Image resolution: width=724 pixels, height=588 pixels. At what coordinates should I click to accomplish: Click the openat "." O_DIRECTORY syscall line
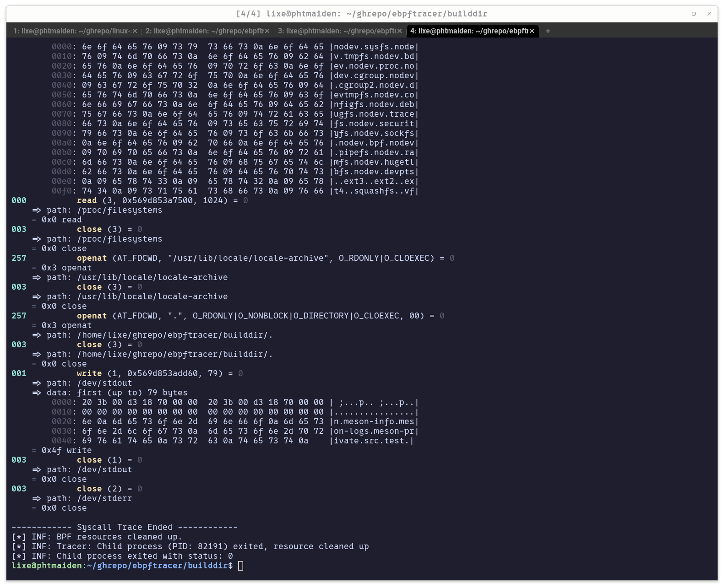coord(228,316)
